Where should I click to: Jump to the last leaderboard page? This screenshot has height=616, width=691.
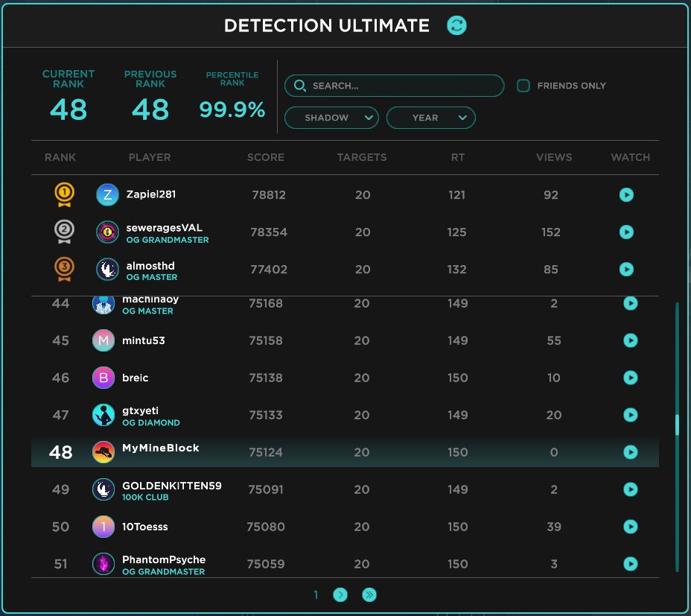369,595
